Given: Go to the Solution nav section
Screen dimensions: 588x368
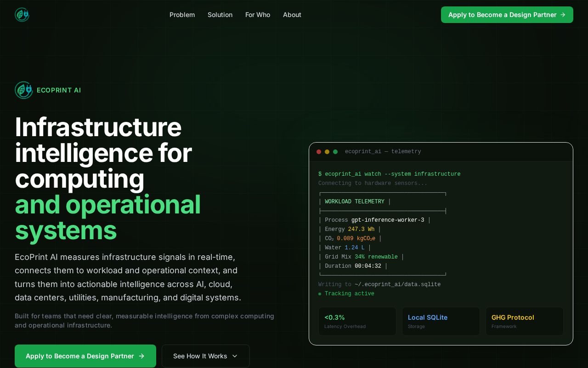Looking at the screenshot, I should tap(220, 15).
